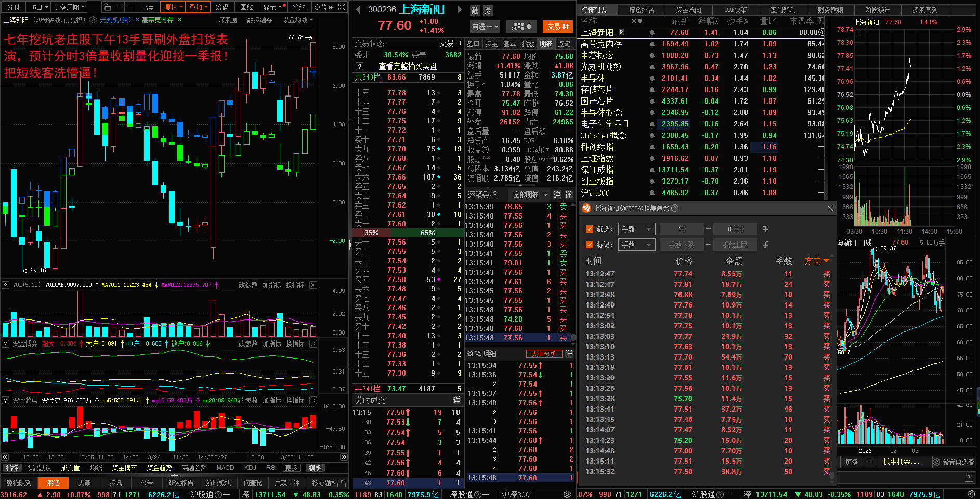Close the VOL indicator panel
980x499 pixels.
click(313, 285)
